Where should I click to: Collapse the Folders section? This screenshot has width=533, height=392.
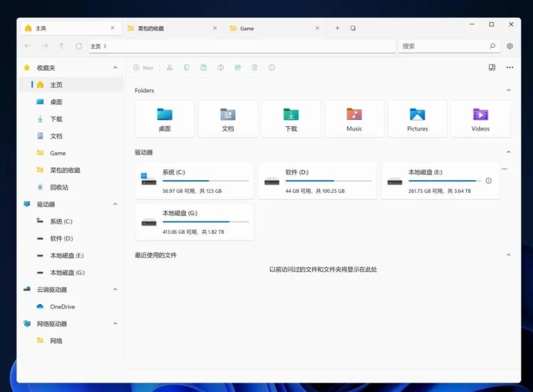coord(508,91)
